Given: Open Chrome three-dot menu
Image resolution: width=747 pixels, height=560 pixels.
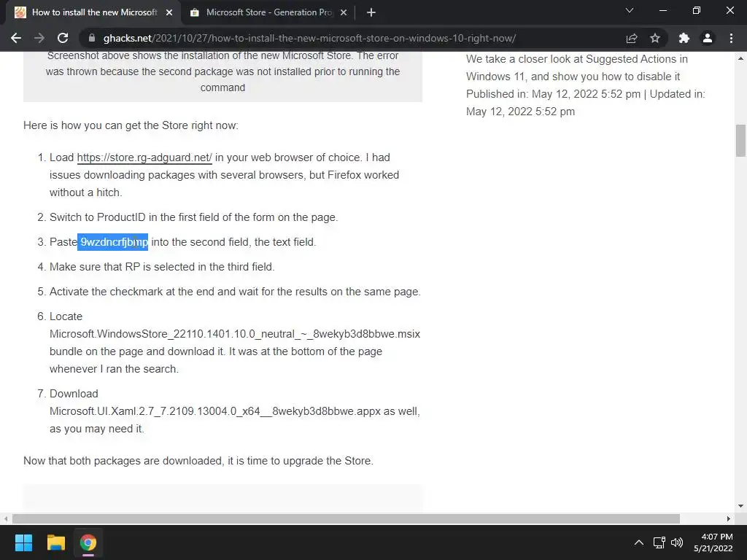Looking at the screenshot, I should pyautogui.click(x=731, y=38).
